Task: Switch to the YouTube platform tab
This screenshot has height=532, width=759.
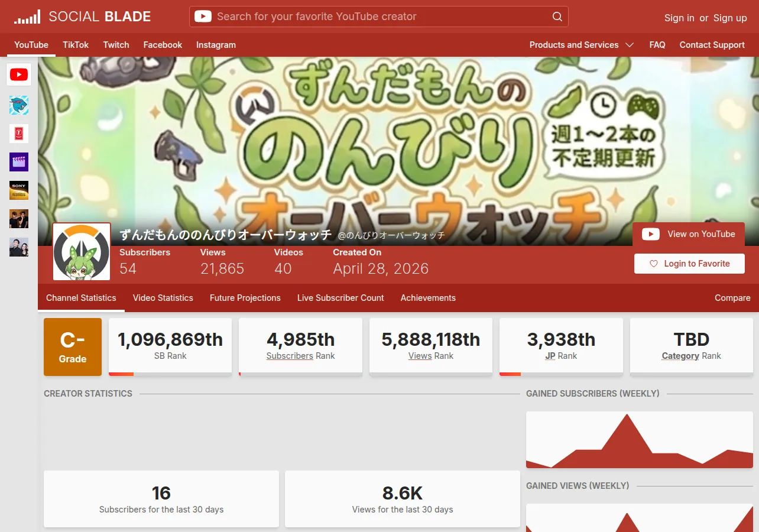Action: [x=31, y=45]
